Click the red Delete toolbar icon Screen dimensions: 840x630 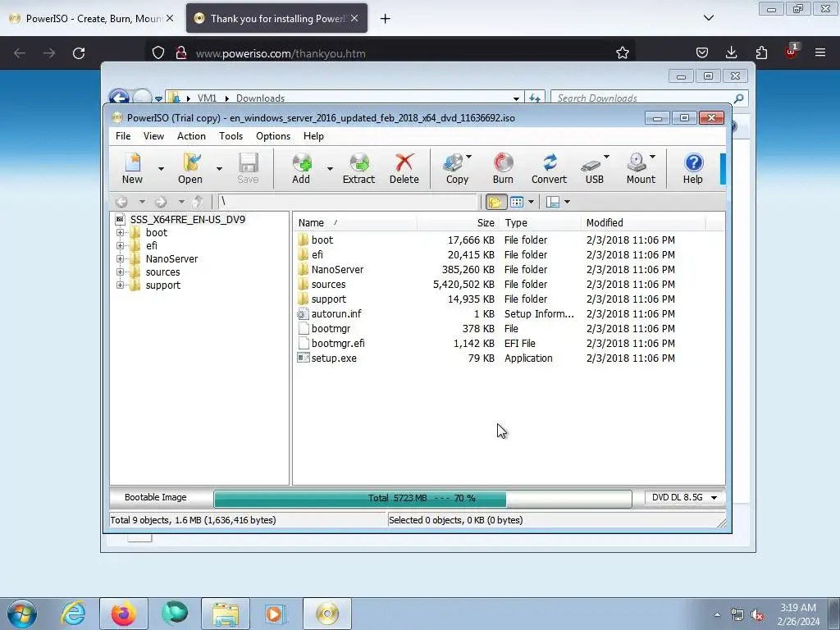click(x=404, y=163)
